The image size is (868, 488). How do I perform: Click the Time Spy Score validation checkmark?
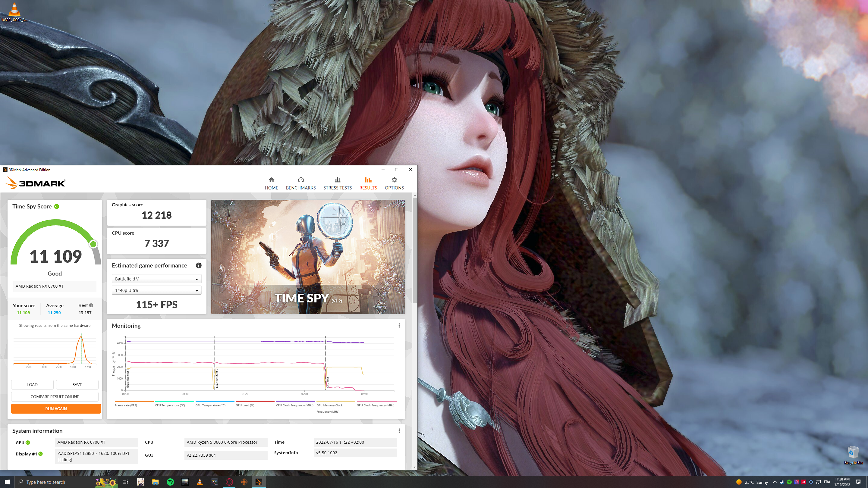coord(57,206)
